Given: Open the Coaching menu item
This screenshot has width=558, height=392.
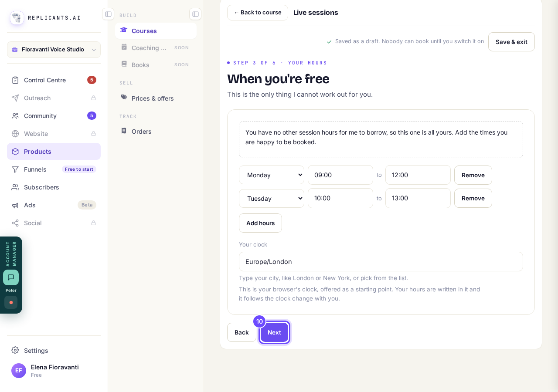Looking at the screenshot, I should pyautogui.click(x=156, y=47).
